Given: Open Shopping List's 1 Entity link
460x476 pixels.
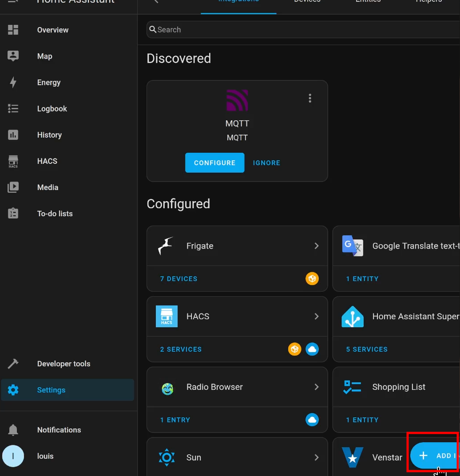Looking at the screenshot, I should click(x=362, y=420).
